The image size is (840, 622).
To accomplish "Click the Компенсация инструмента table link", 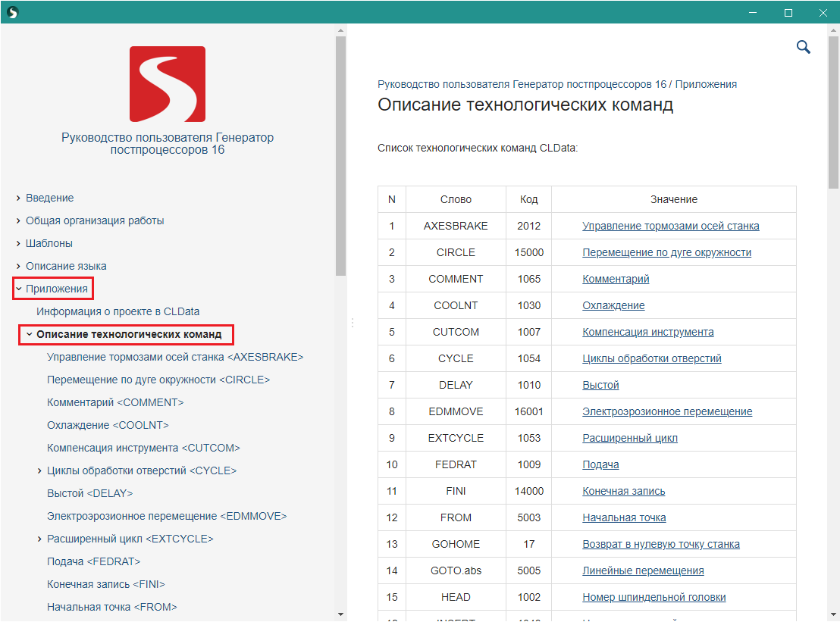I will [647, 332].
